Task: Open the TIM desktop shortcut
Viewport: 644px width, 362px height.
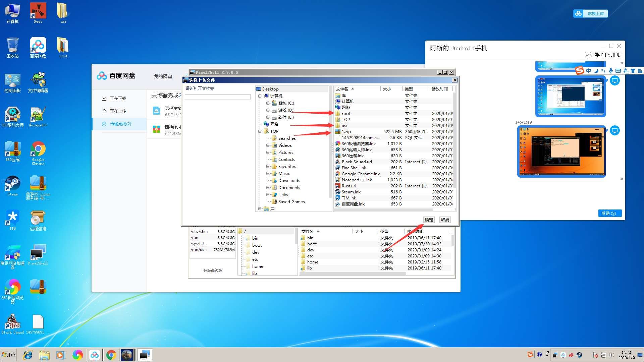Action: 12,221
